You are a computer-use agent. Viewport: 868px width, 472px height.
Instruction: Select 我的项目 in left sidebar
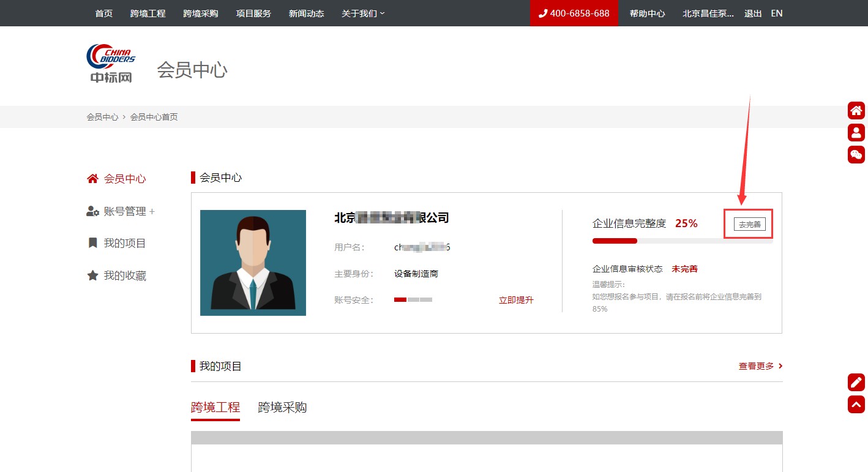click(x=125, y=244)
